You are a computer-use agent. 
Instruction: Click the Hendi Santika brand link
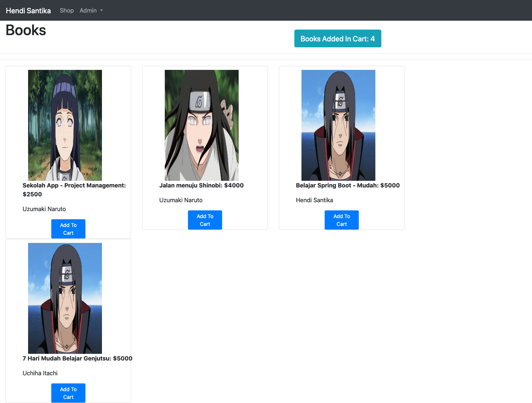click(28, 11)
